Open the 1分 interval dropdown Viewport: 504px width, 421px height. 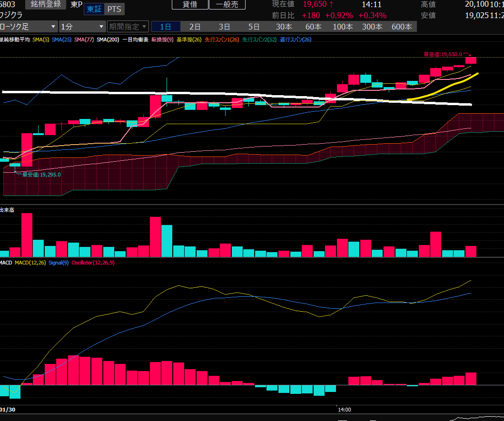(x=82, y=27)
